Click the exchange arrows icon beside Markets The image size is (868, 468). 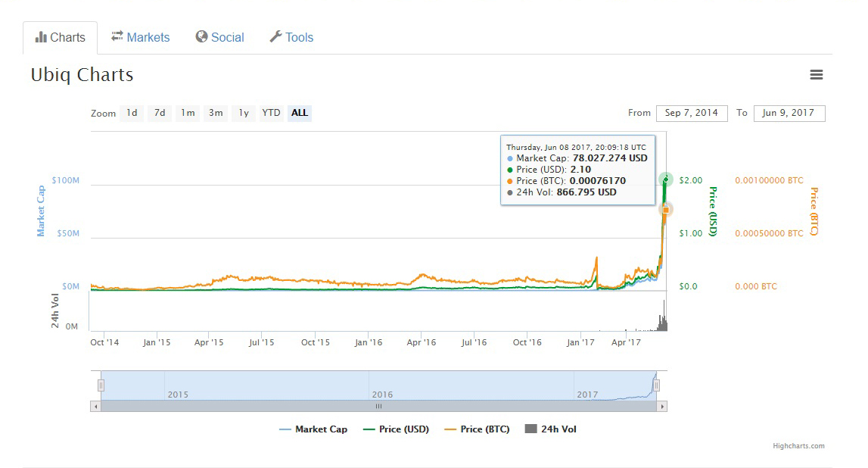(117, 36)
